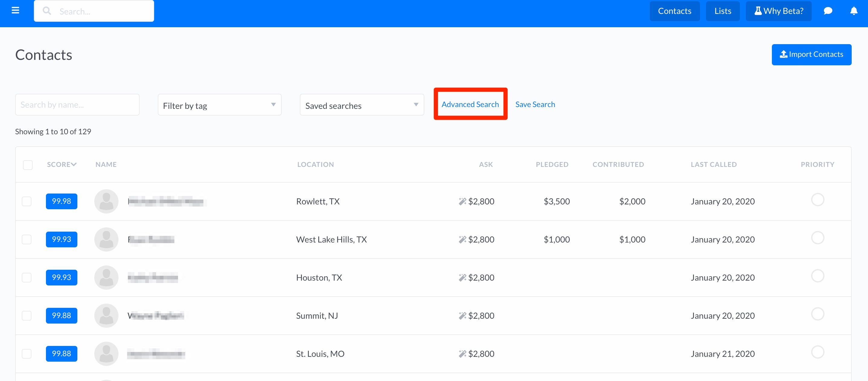Screen dimensions: 868x381
Task: Click the PRIORITY column header
Action: click(x=818, y=164)
